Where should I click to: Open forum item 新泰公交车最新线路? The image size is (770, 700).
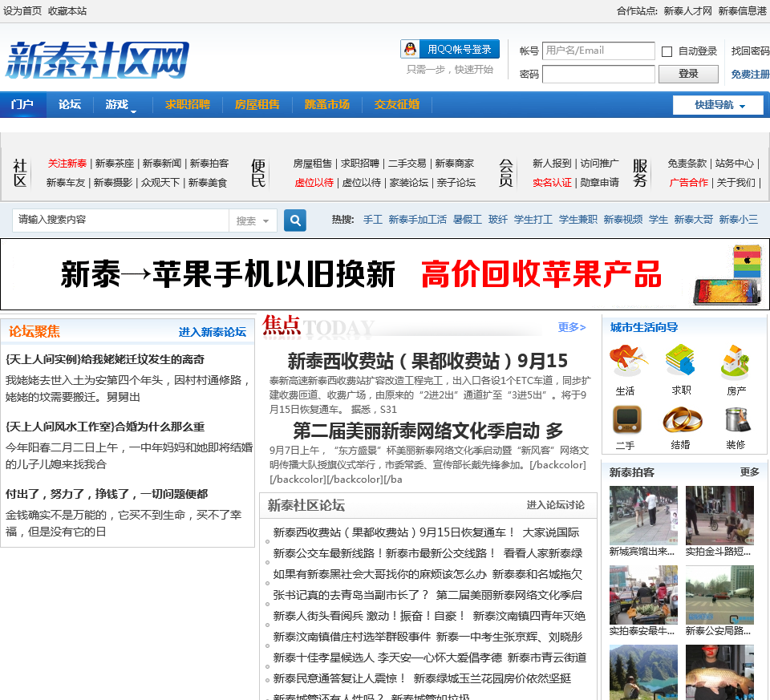click(x=384, y=553)
